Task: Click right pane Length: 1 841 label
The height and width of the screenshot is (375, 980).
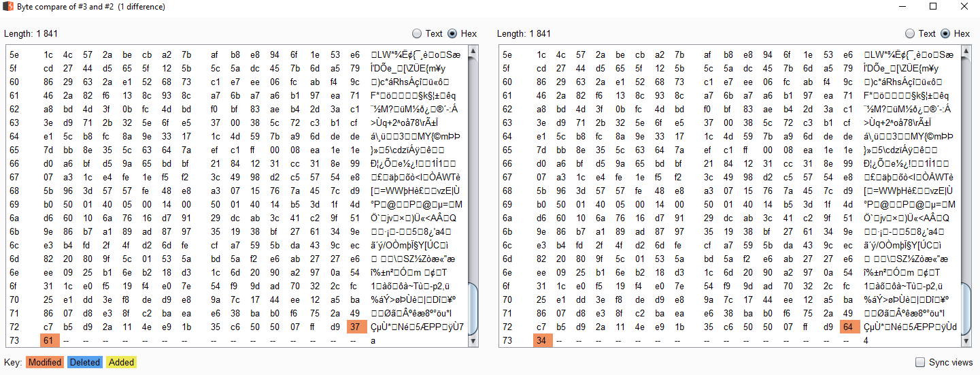Action: pos(524,34)
